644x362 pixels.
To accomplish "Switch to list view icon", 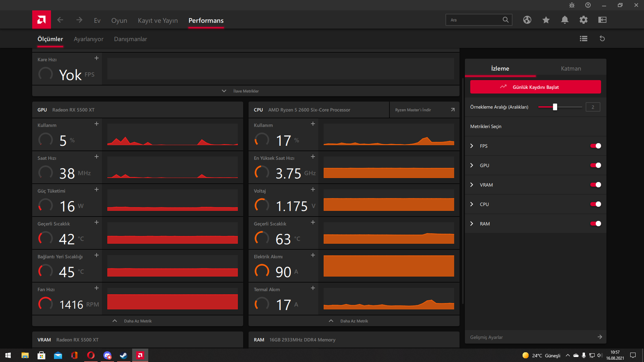I will (x=584, y=39).
